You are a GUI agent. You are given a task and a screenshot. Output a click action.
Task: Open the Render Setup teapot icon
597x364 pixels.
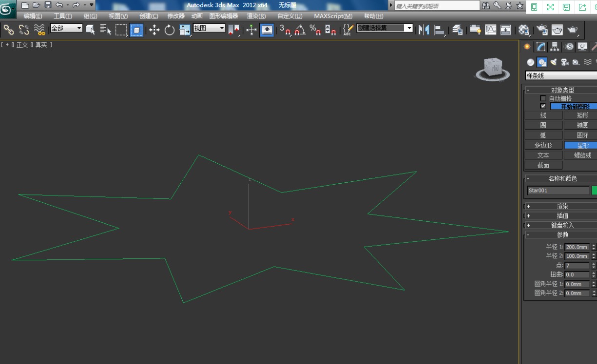(541, 30)
